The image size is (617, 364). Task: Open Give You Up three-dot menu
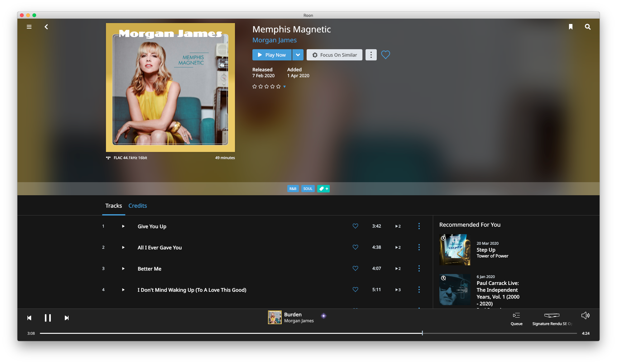[419, 226]
